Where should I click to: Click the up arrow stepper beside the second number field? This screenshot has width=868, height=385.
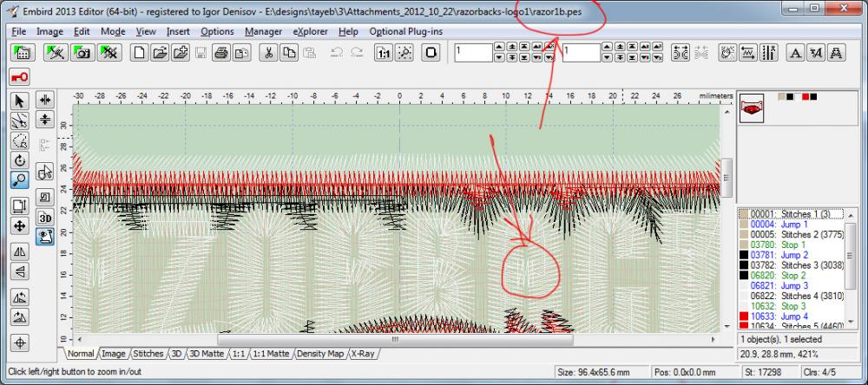[x=608, y=47]
